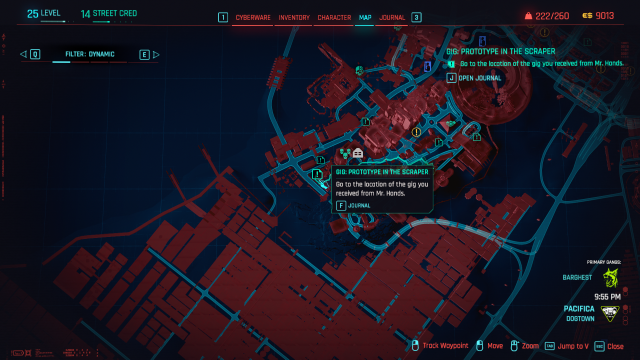Select the Map tab

365,18
